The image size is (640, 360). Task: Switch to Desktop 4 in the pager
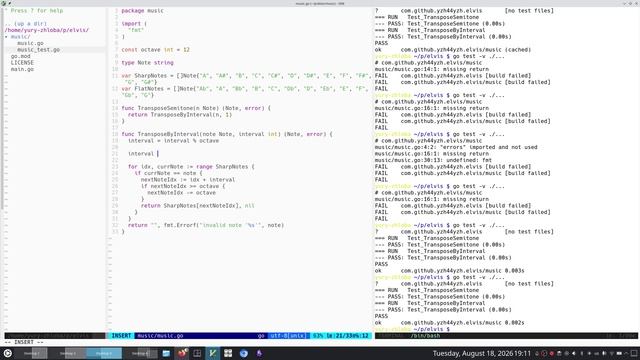140,353
